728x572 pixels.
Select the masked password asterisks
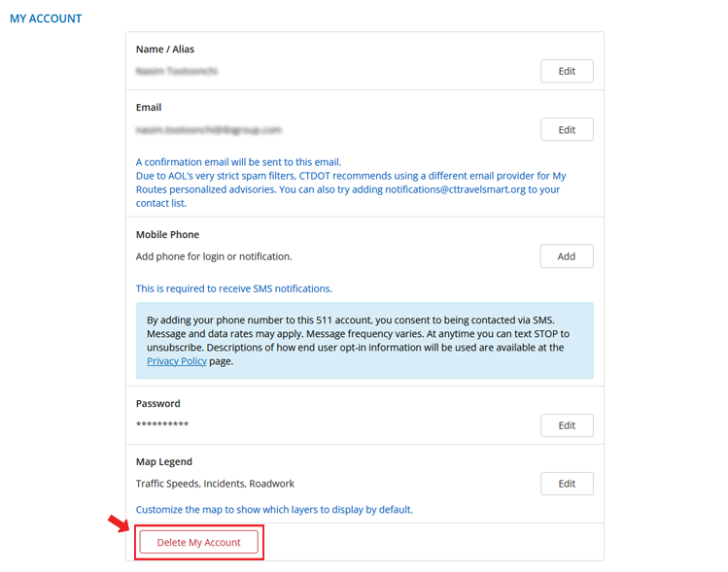[x=162, y=425]
